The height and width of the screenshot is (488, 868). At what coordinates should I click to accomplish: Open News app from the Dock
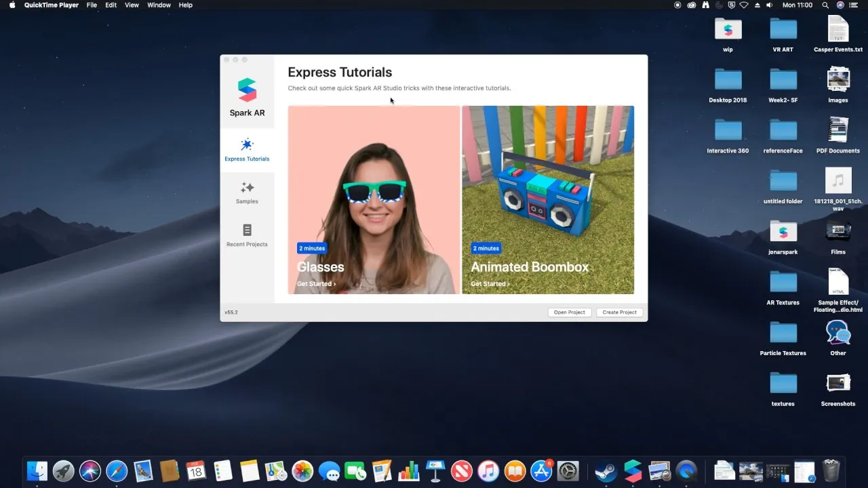click(x=462, y=470)
